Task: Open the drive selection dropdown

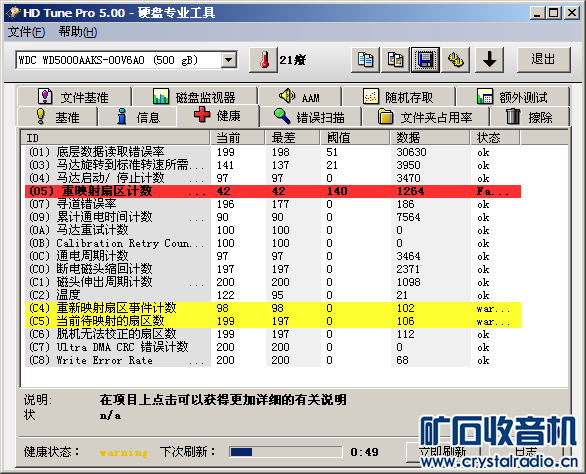Action: point(228,60)
